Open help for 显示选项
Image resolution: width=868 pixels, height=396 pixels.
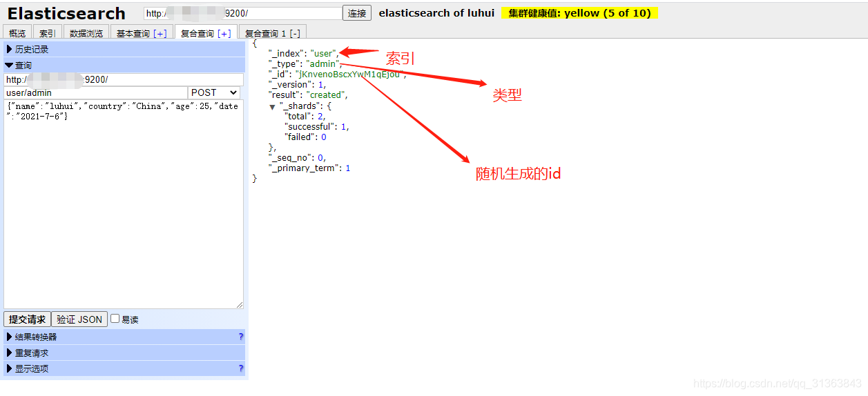[241, 368]
